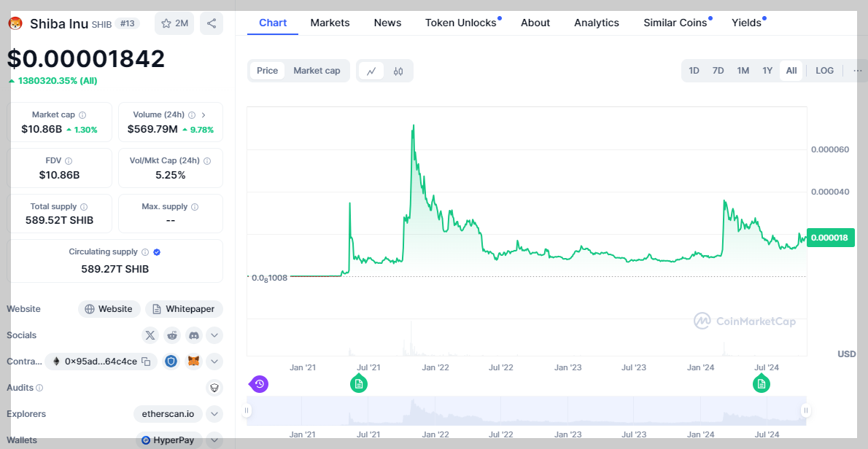Expand the Wallets dropdown chevron
Image resolution: width=868 pixels, height=449 pixels.
(214, 440)
